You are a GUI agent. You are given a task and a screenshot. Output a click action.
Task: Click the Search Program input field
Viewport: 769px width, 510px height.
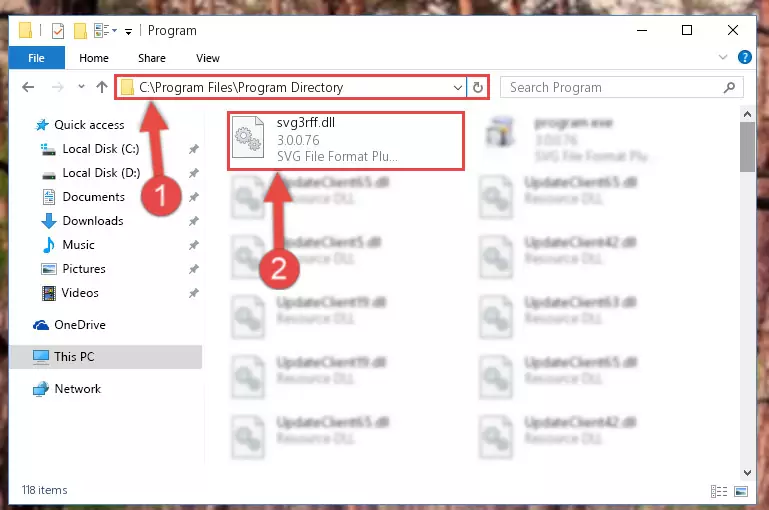point(613,88)
